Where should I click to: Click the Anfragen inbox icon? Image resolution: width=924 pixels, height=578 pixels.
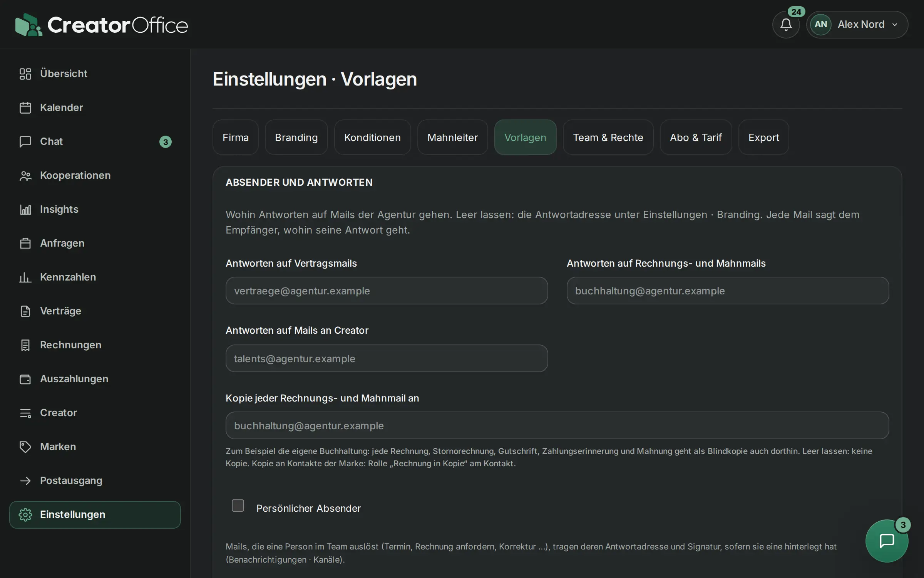(x=25, y=243)
